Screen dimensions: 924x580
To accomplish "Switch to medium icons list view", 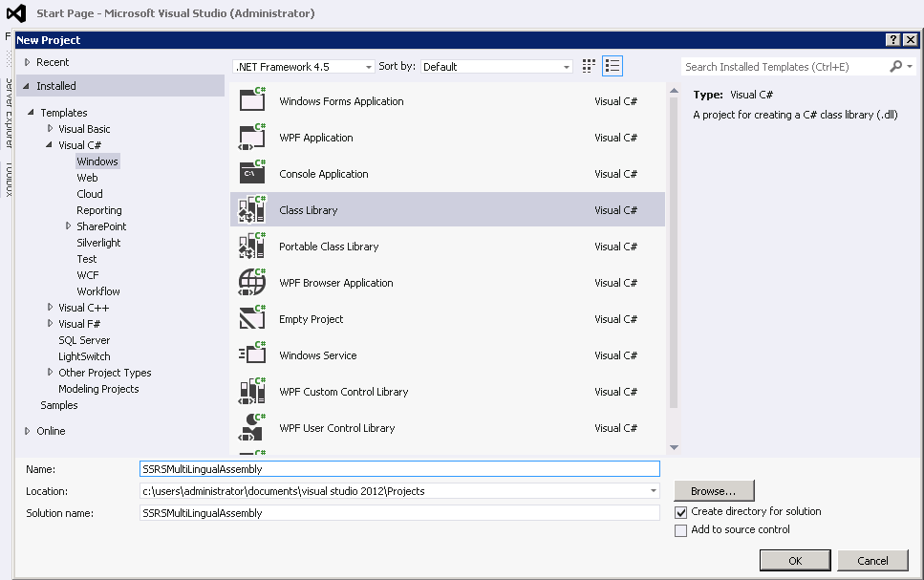I will click(x=612, y=66).
